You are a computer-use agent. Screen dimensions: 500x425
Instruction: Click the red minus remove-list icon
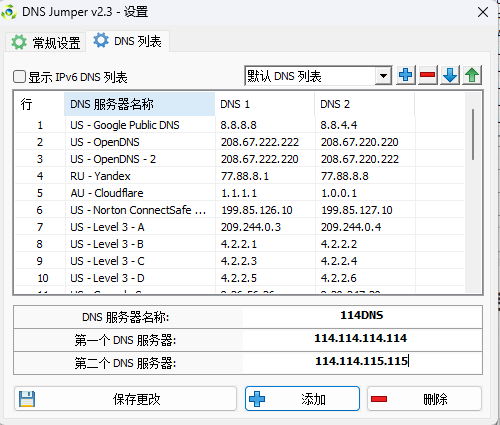point(428,75)
